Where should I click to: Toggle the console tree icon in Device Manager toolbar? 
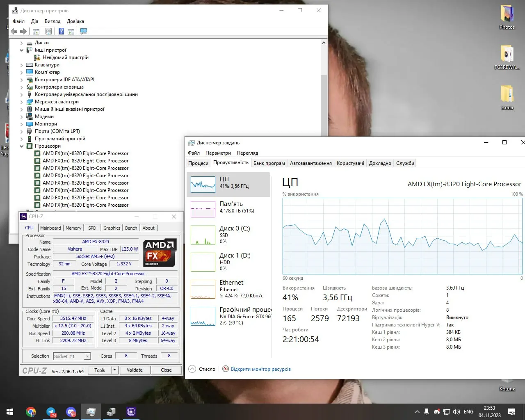[36, 32]
